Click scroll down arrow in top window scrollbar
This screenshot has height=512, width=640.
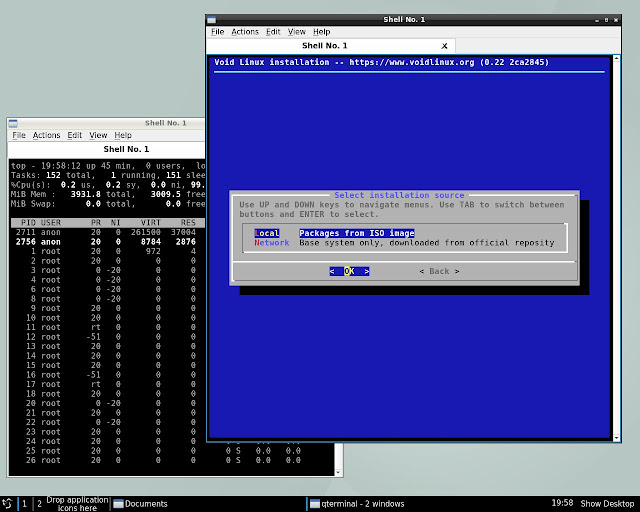(338, 472)
